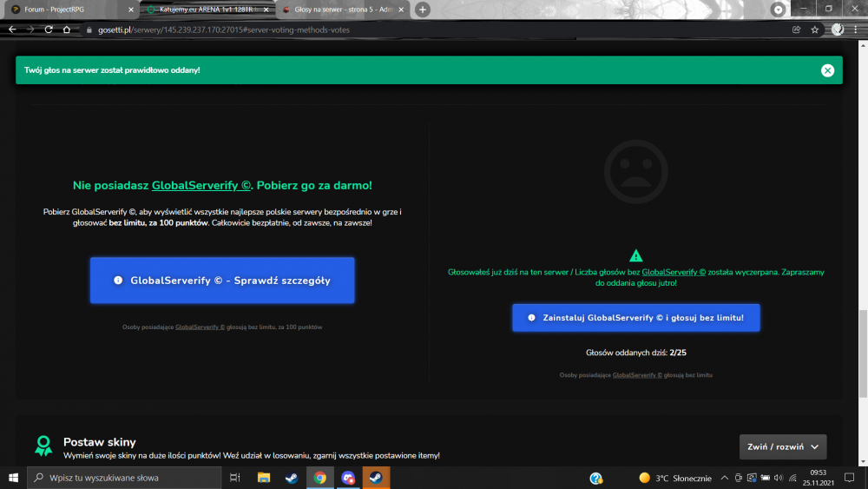868x489 pixels.
Task: Open the clock showing 09:53
Action: [819, 478]
